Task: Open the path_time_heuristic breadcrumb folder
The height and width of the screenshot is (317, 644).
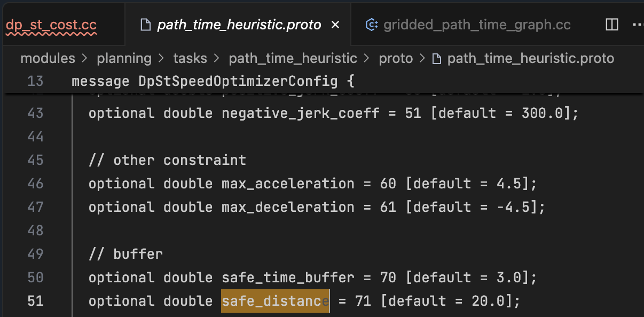Action: (293, 58)
